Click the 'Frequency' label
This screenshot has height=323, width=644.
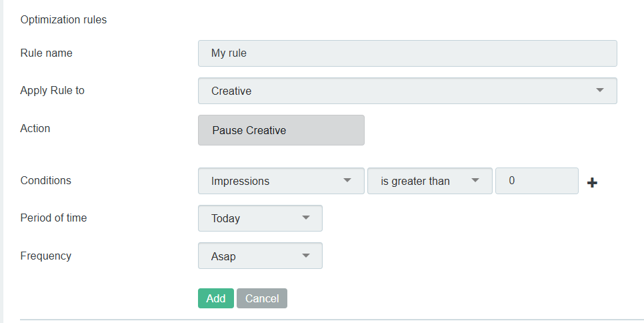pyautogui.click(x=45, y=256)
